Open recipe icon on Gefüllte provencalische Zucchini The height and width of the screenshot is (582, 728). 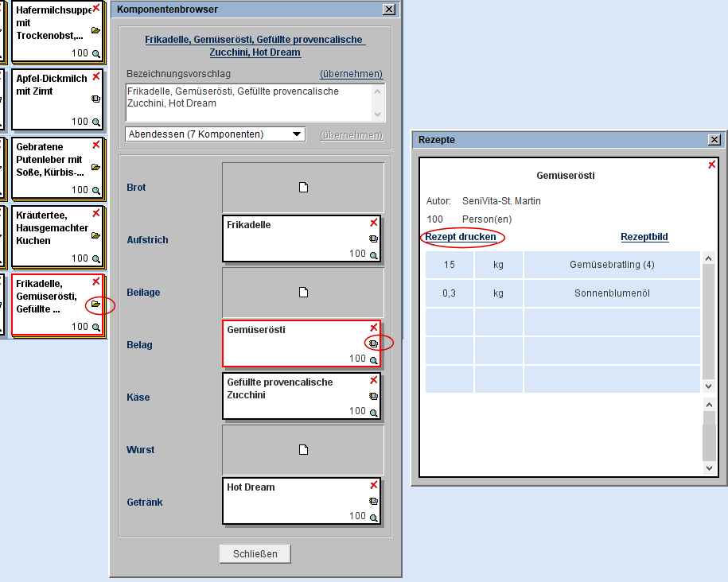point(373,396)
